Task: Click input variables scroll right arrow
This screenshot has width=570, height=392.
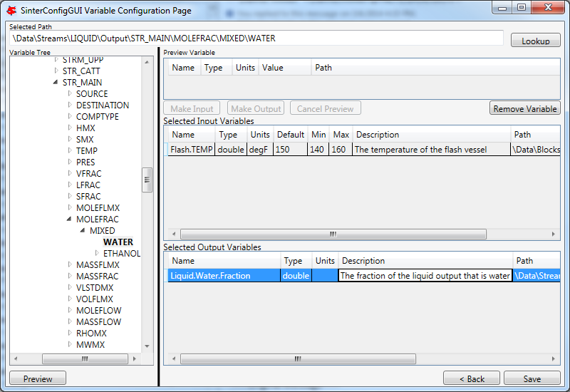Action: pos(554,234)
